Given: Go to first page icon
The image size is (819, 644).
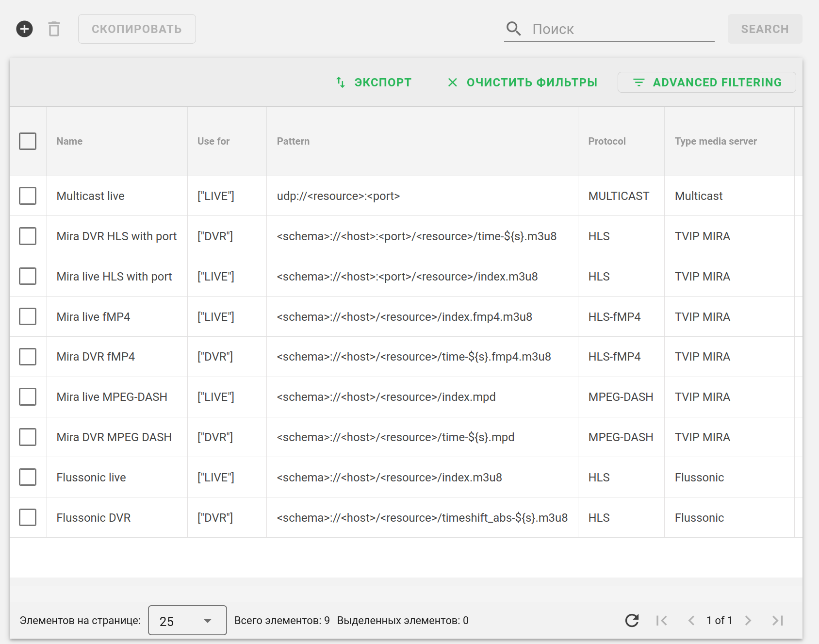Looking at the screenshot, I should 661,620.
